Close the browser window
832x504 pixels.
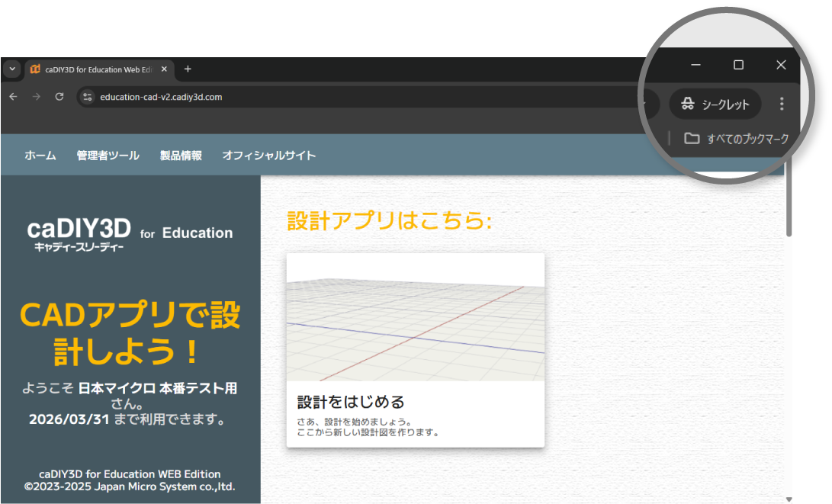(781, 65)
